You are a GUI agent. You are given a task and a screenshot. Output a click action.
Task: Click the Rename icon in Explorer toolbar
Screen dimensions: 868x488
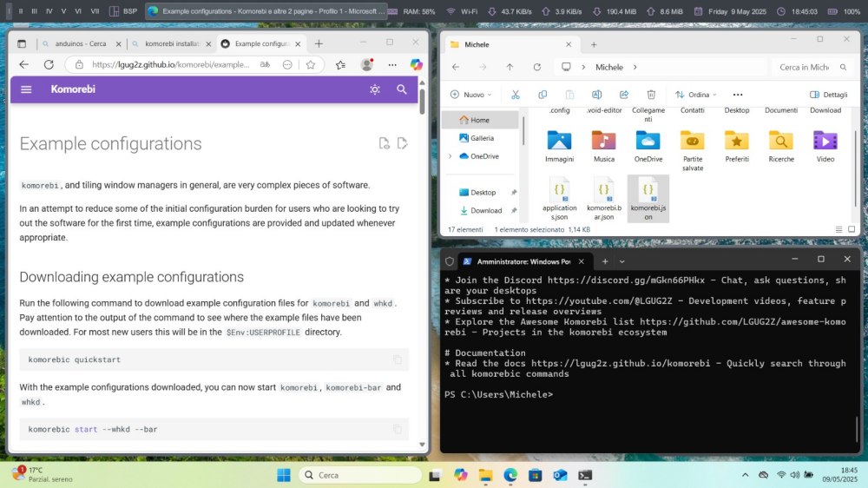coord(597,95)
